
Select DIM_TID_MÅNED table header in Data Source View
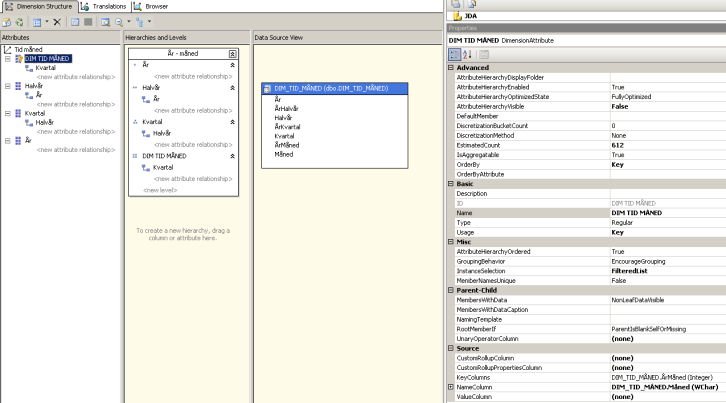335,88
